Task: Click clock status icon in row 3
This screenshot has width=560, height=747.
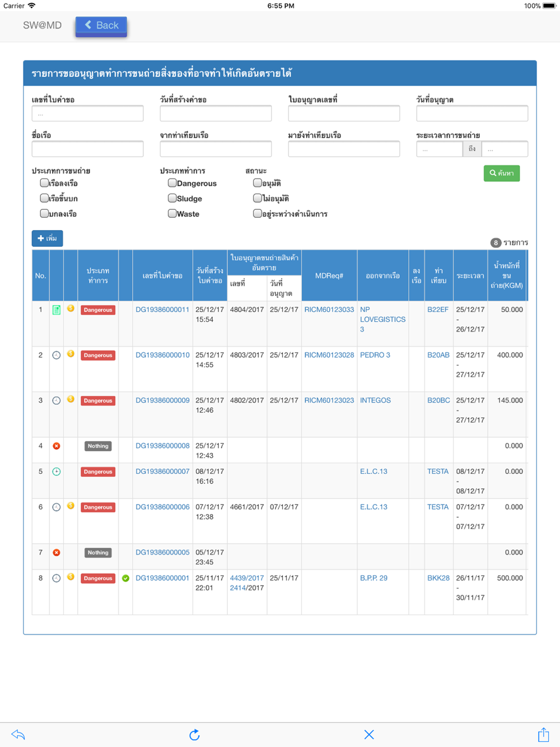Action: tap(57, 400)
